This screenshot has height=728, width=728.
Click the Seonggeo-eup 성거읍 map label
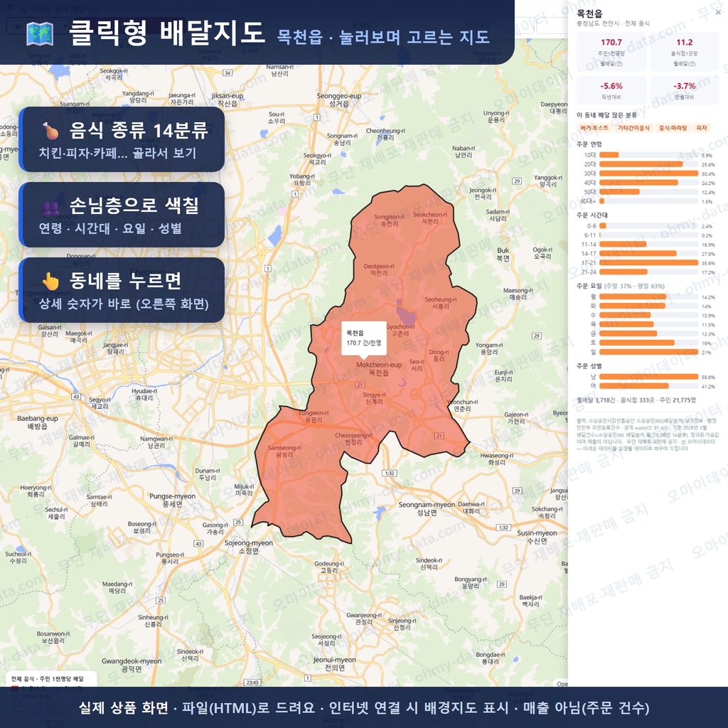pos(339,100)
